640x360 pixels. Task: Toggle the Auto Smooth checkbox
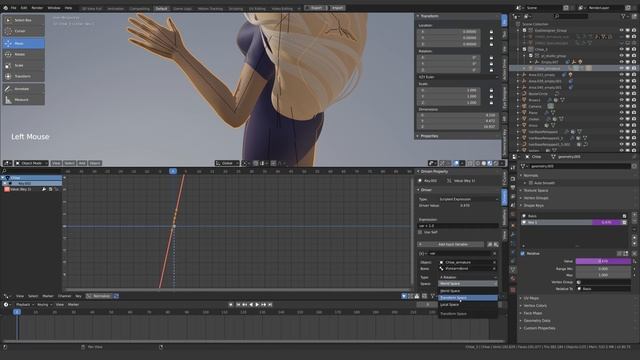pyautogui.click(x=530, y=183)
